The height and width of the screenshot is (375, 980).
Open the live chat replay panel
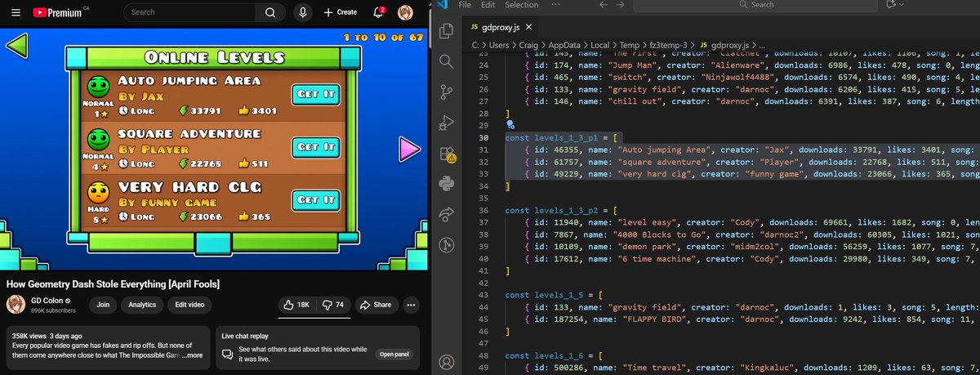394,355
